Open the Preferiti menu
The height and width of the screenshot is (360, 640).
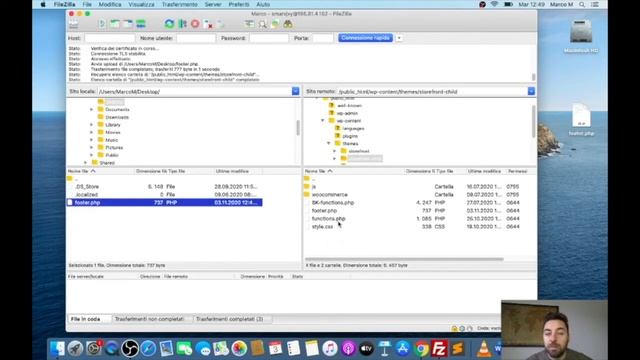tap(239, 4)
